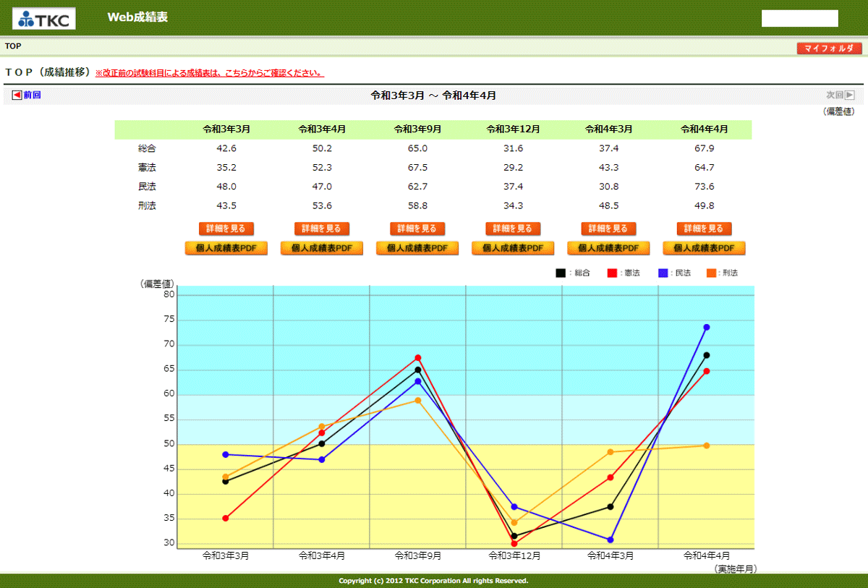View details for 令和3年3月

226,229
